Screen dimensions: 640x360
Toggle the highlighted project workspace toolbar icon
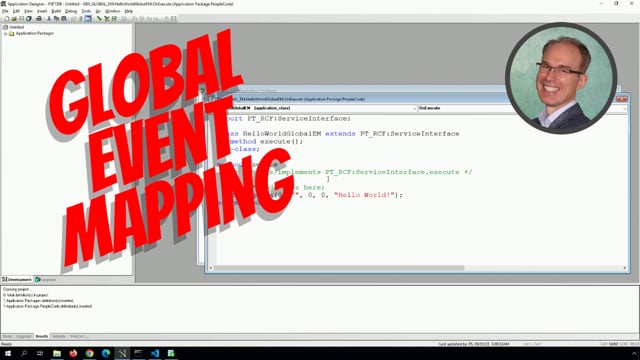[x=88, y=18]
